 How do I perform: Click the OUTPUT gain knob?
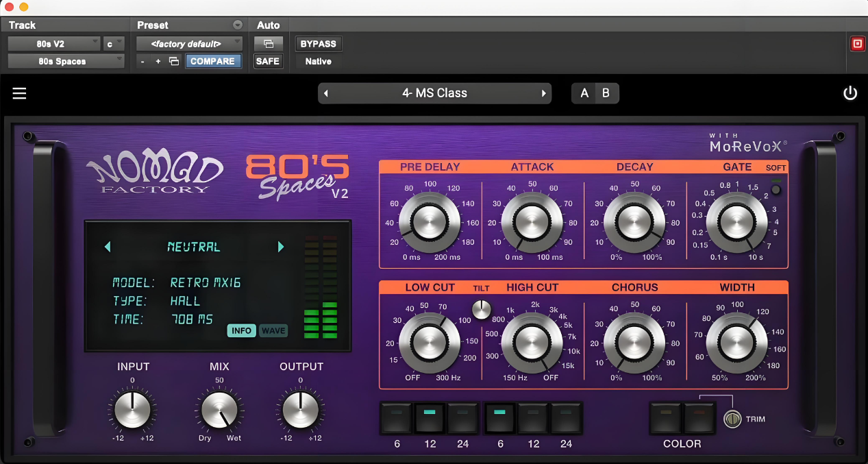click(x=301, y=410)
